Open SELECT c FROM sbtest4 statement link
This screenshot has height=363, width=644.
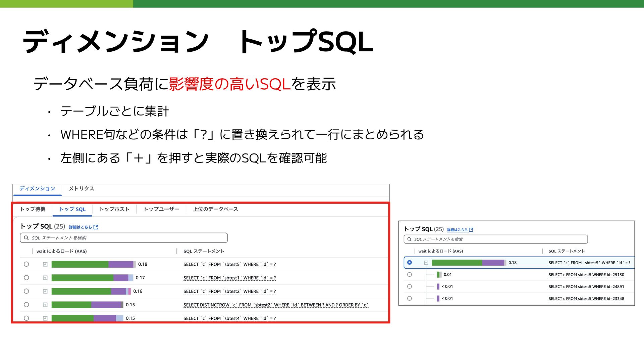(x=229, y=319)
